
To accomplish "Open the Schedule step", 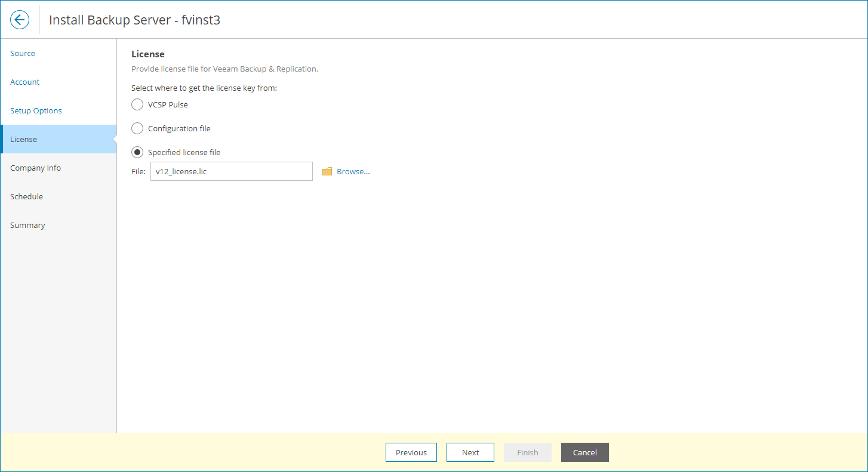I will pos(26,196).
